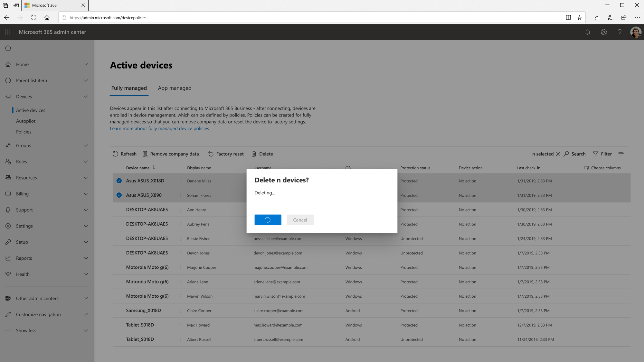The height and width of the screenshot is (362, 644).
Task: Select the Remove company data icon
Action: click(146, 154)
